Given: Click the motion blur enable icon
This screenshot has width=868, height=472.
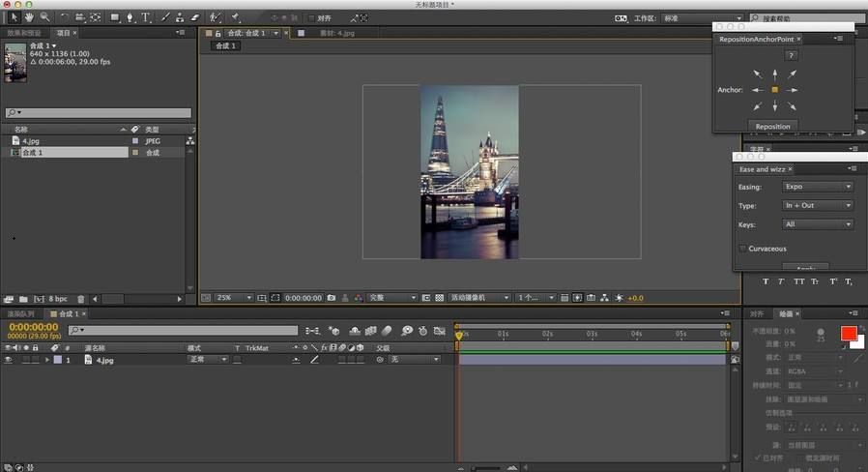Looking at the screenshot, I should coord(387,331).
